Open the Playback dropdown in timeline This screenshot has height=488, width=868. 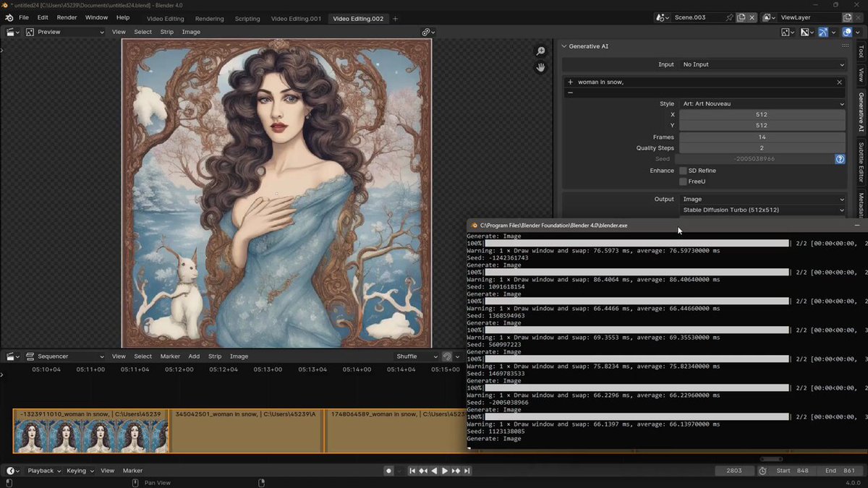43,471
